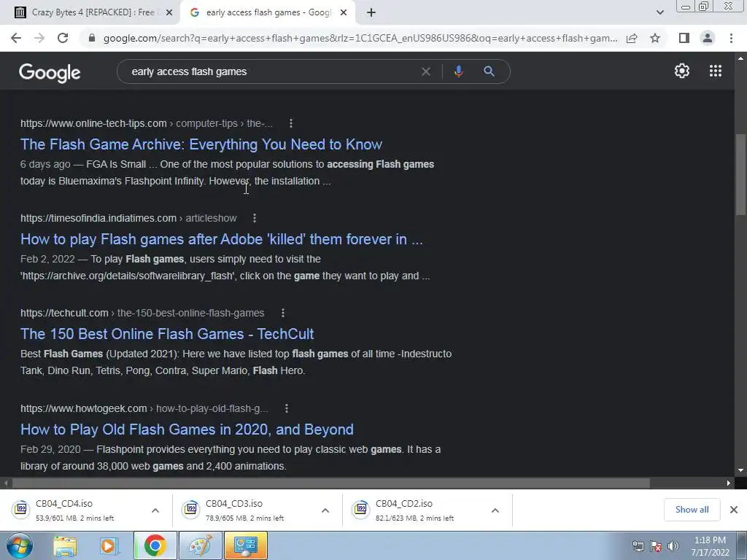Image resolution: width=747 pixels, height=560 pixels.
Task: Click the CB04_CD4.iso download file icon
Action: coord(20,510)
